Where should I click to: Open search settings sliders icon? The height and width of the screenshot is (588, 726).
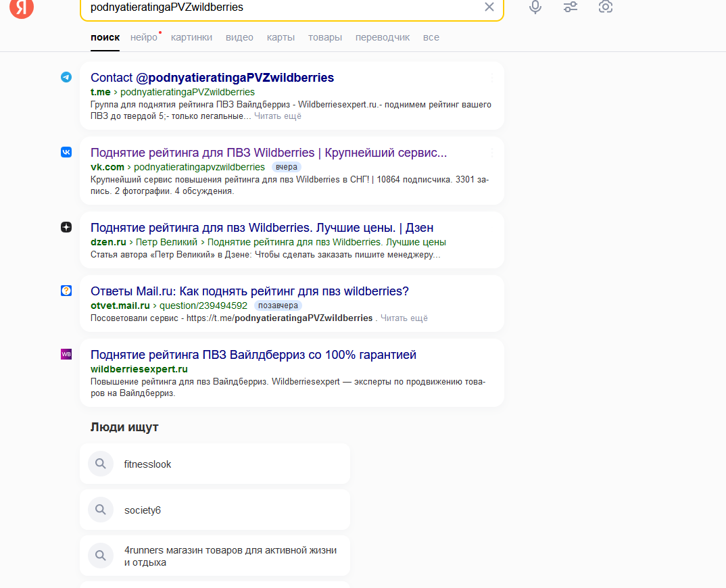(571, 7)
